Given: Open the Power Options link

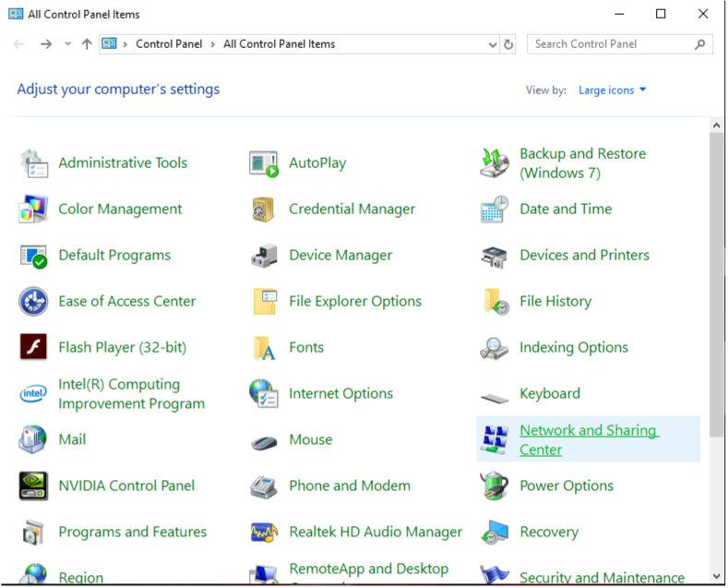Looking at the screenshot, I should point(567,486).
